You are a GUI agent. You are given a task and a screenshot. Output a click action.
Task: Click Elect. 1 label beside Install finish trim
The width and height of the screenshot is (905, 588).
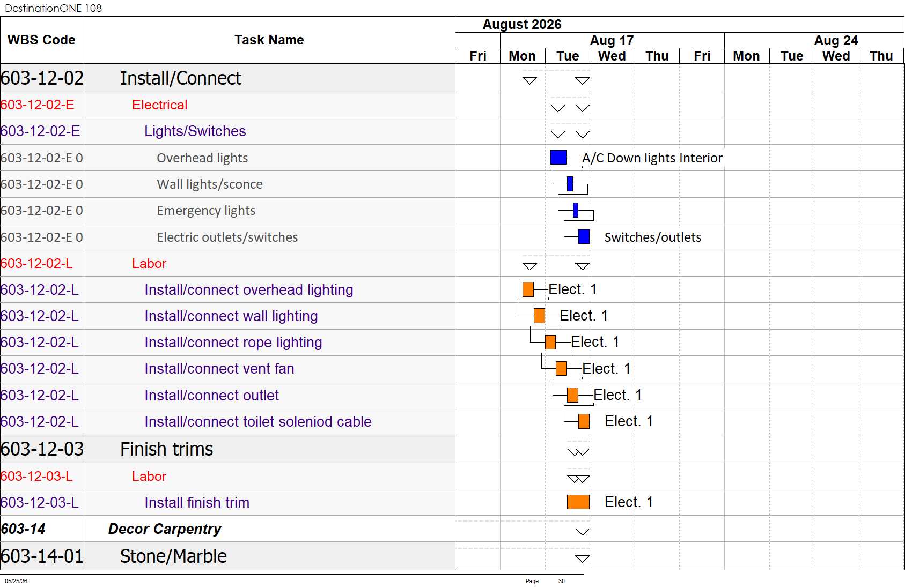(629, 502)
